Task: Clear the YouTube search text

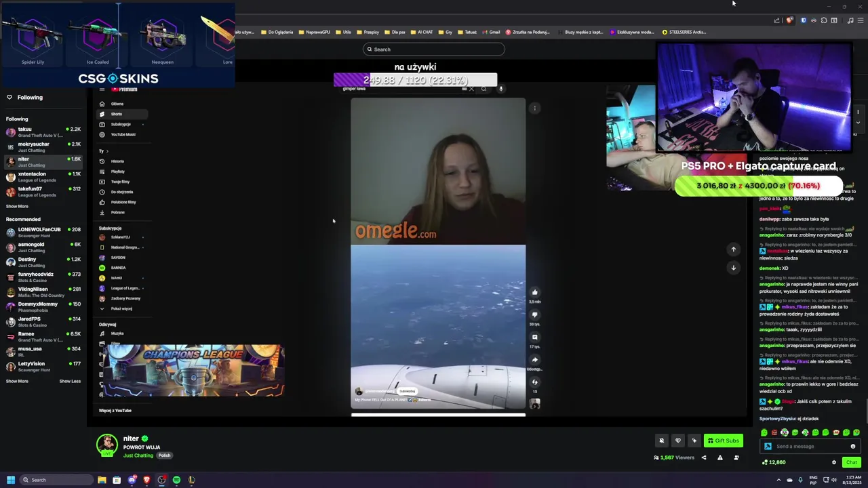Action: click(471, 89)
